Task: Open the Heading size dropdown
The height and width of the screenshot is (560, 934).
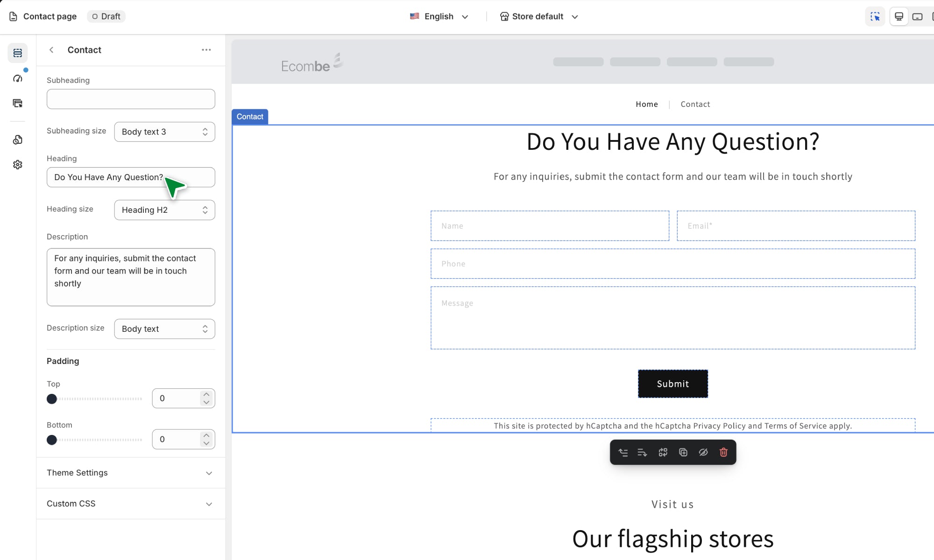Action: (x=164, y=210)
